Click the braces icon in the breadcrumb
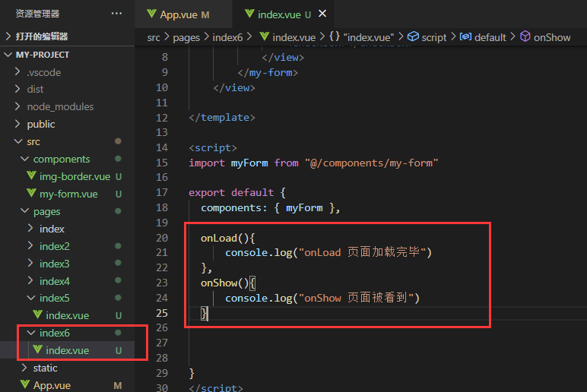Screen dimensions: 587x392 coord(335,36)
